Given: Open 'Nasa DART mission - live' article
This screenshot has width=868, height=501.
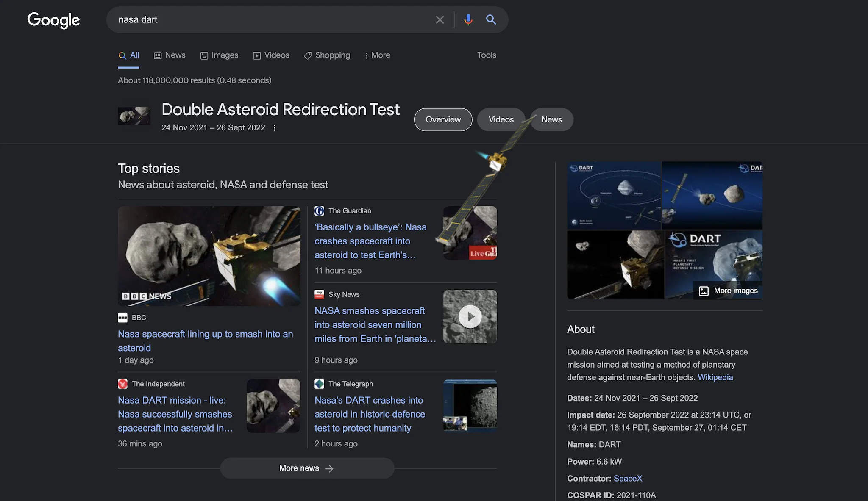Looking at the screenshot, I should [x=175, y=414].
